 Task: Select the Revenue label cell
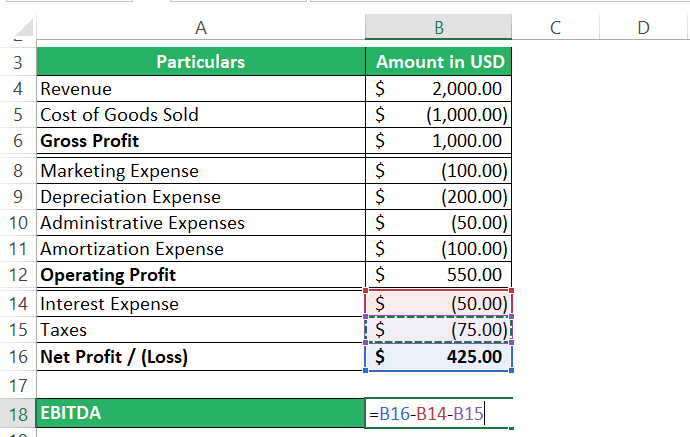click(x=200, y=89)
